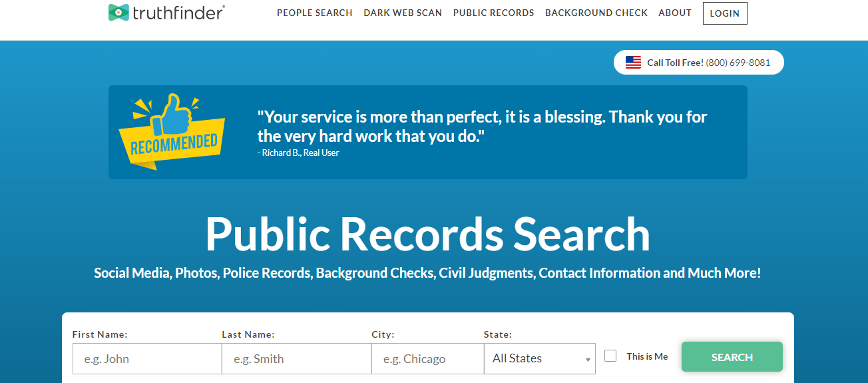Click the Social Media, Photos subtitle line
This screenshot has height=383, width=868.
[x=427, y=273]
